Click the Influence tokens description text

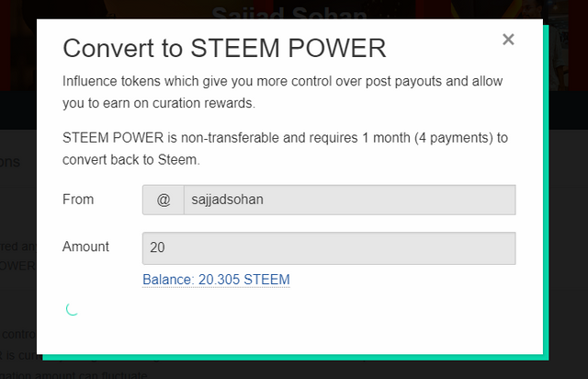(x=283, y=92)
